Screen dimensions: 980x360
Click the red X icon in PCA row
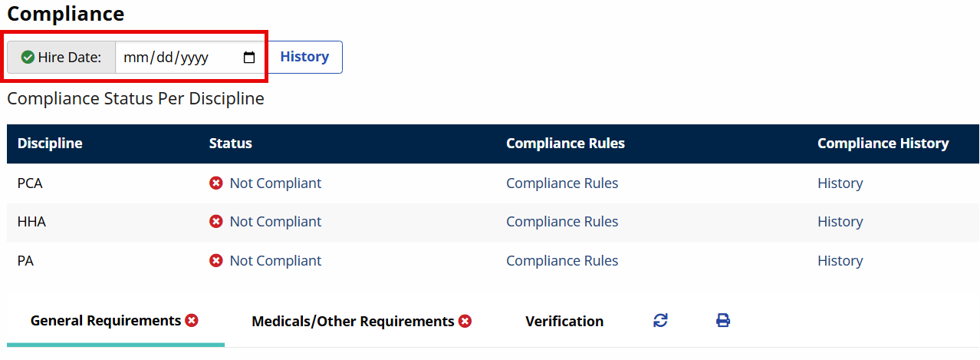tap(216, 183)
